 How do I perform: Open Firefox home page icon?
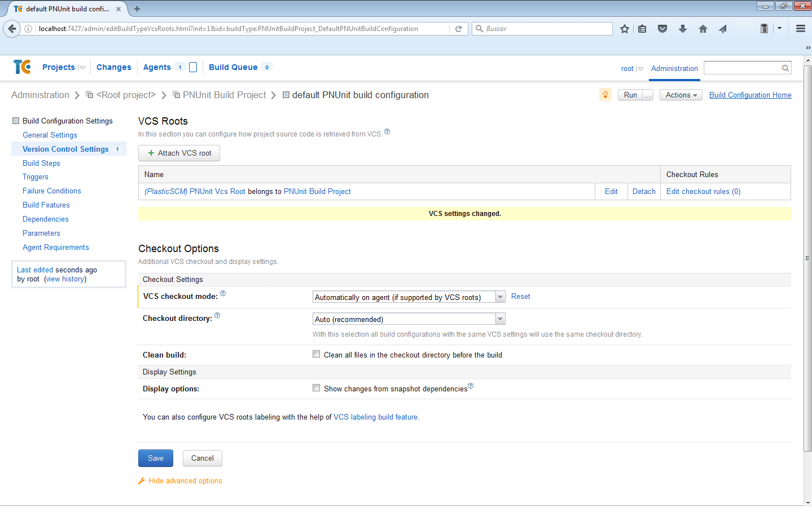tap(703, 29)
